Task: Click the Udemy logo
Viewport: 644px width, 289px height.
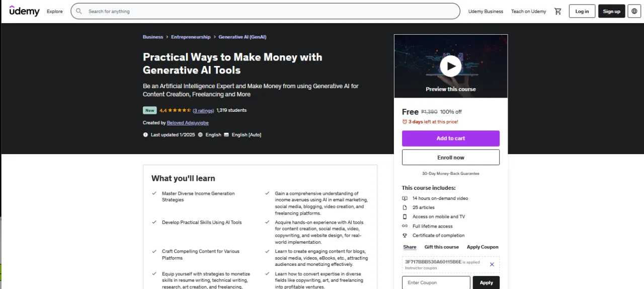Action: click(x=24, y=11)
